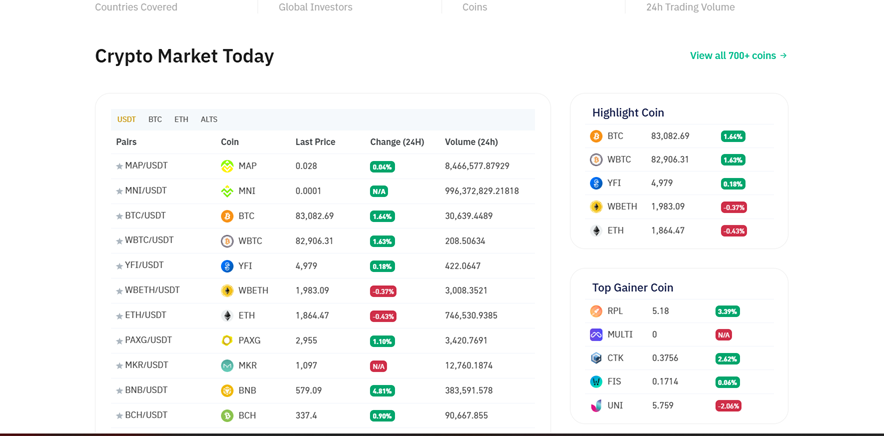The height and width of the screenshot is (436, 884).
Task: Star the ETH/USDT pair
Action: coord(119,317)
